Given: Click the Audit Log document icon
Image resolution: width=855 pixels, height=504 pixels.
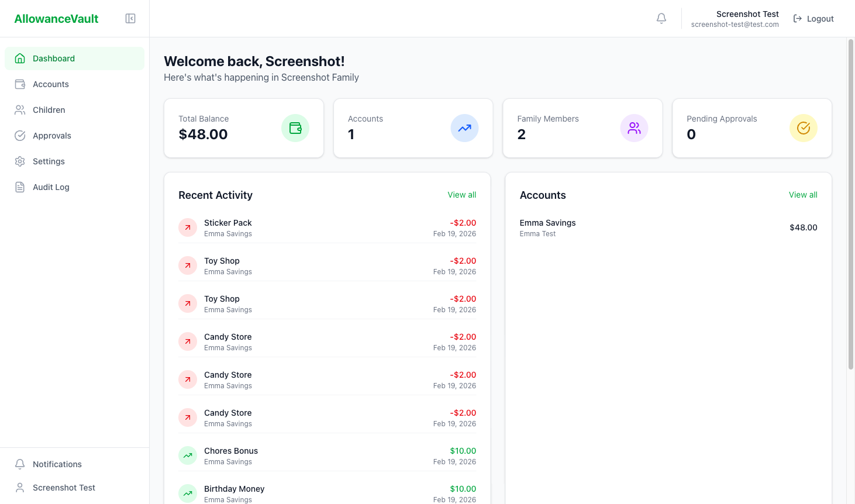Looking at the screenshot, I should point(19,187).
